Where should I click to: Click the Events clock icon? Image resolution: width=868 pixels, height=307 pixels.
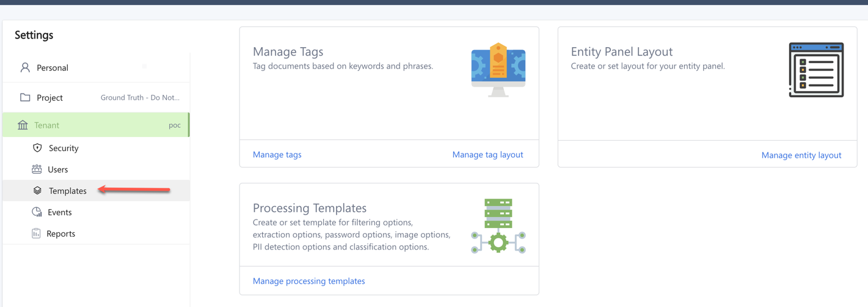[37, 212]
